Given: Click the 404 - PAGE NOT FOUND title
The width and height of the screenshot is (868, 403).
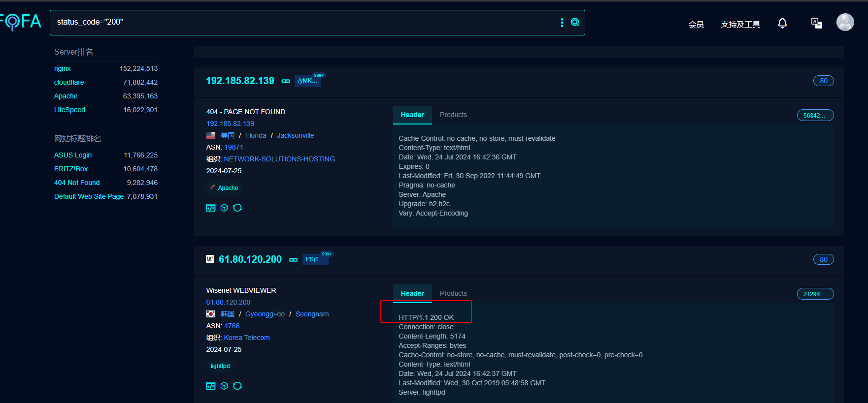Looking at the screenshot, I should (246, 112).
